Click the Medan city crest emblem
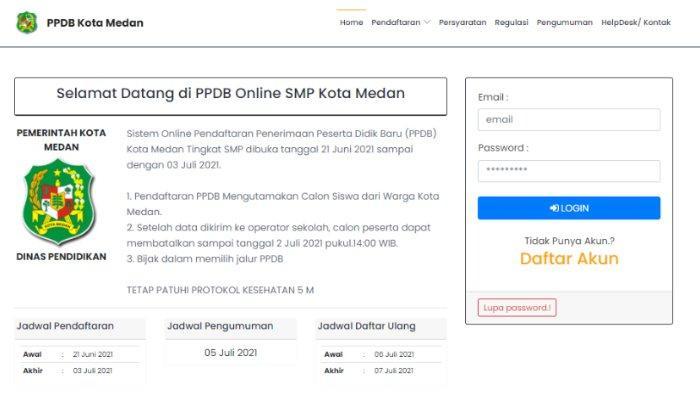 pos(59,202)
